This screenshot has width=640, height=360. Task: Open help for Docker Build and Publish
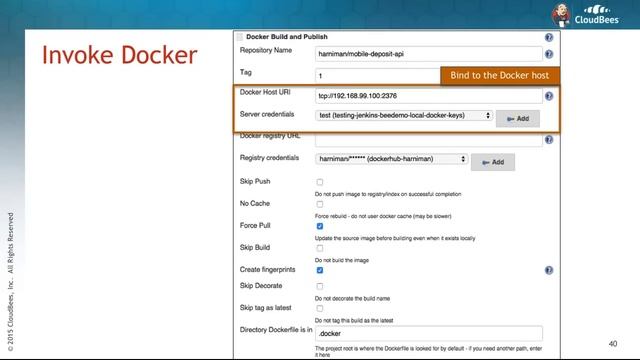pyautogui.click(x=549, y=38)
